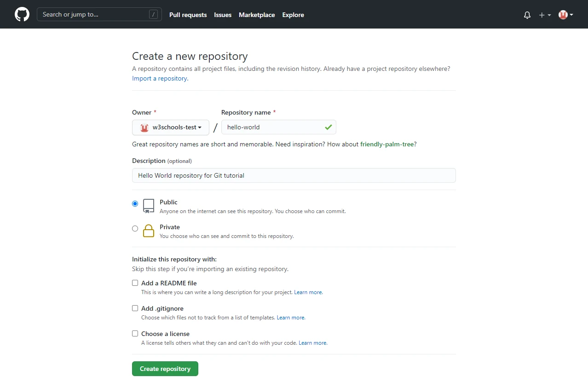This screenshot has height=388, width=588.
Task: Enable Add a README file checkbox
Action: tap(135, 283)
